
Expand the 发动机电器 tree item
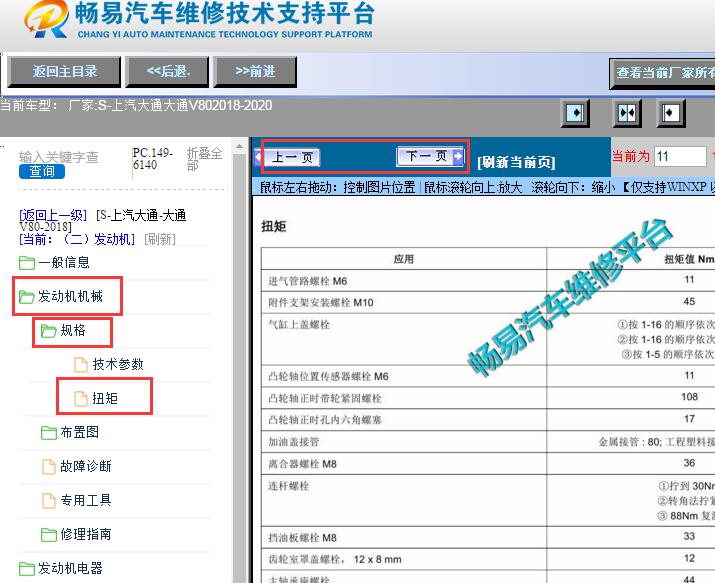[70, 568]
